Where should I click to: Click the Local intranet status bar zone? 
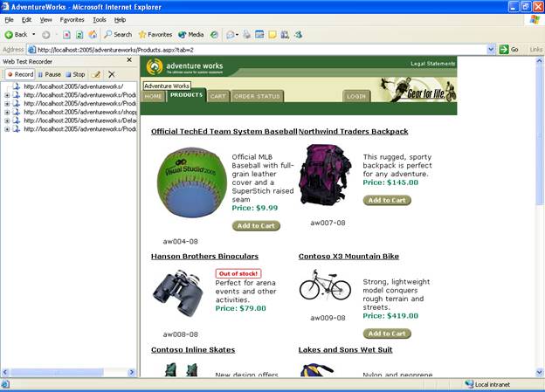point(487,384)
